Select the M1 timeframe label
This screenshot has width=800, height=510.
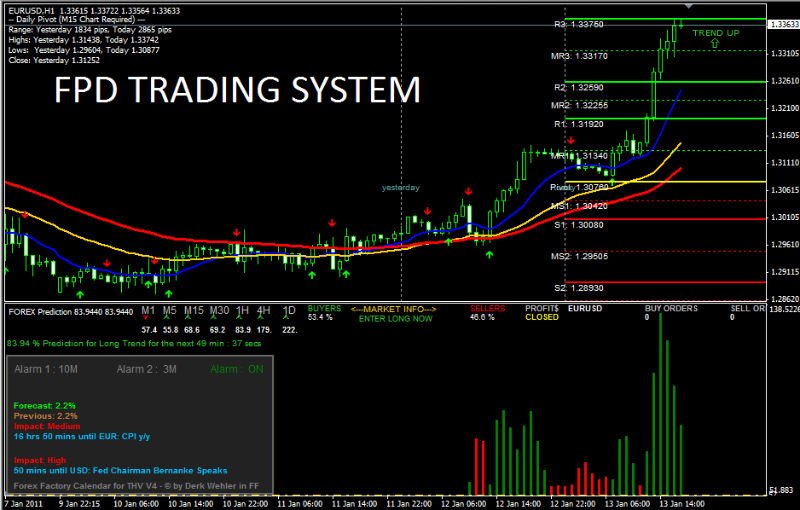[148, 310]
